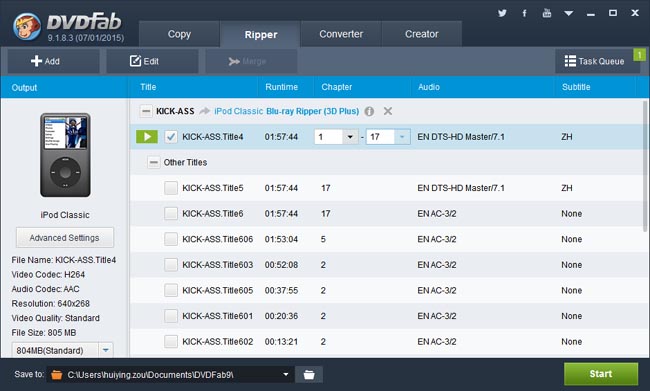Click the Chapter column header

pyautogui.click(x=337, y=87)
